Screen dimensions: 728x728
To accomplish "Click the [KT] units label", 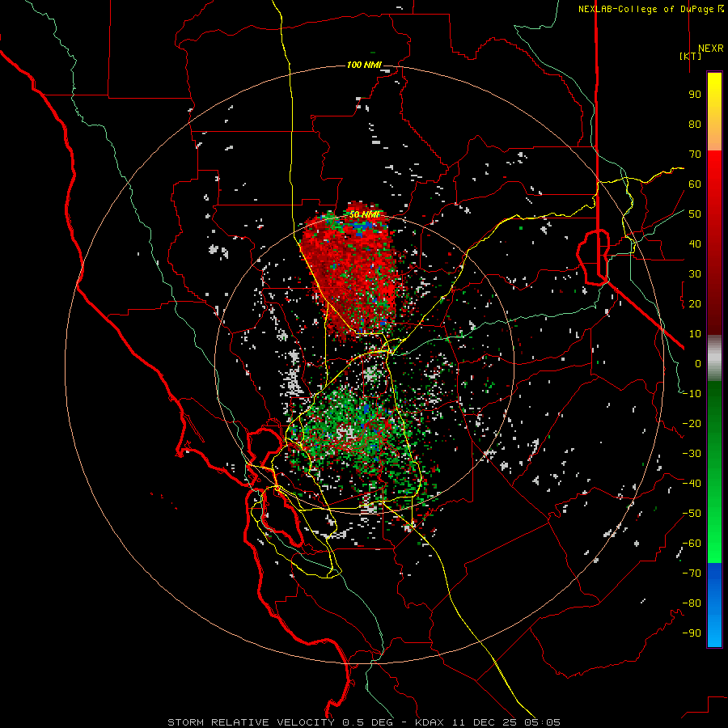I will [690, 56].
